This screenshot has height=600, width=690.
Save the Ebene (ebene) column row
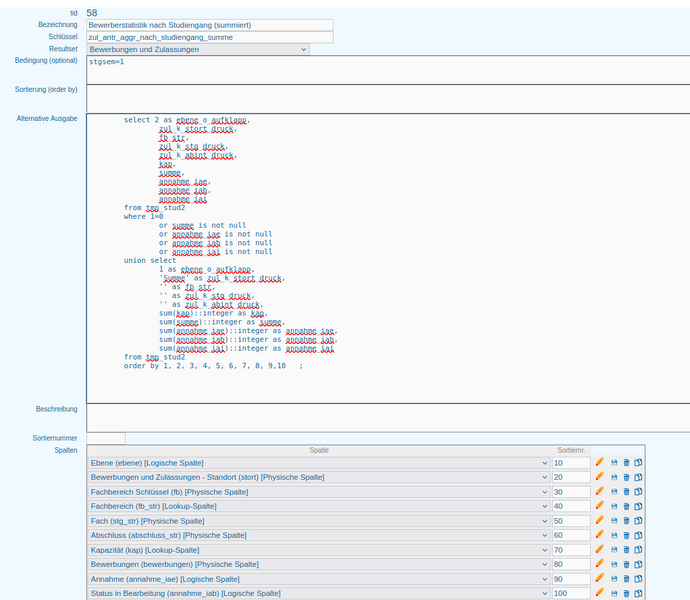click(614, 463)
